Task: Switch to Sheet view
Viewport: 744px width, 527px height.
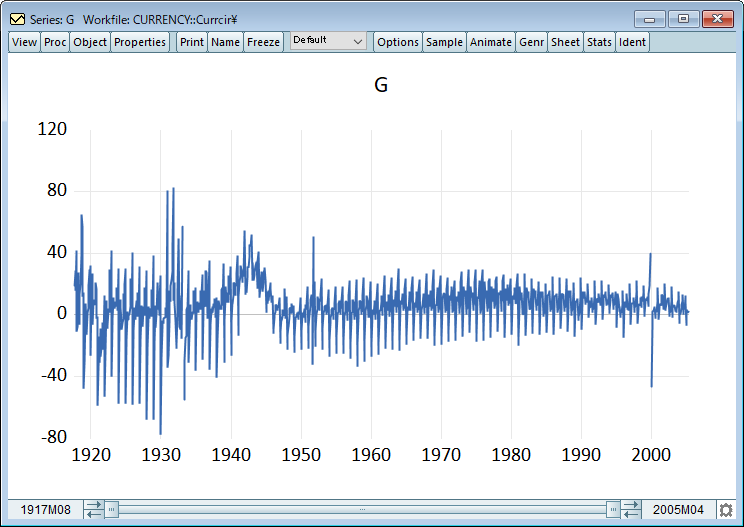Action: coord(565,42)
